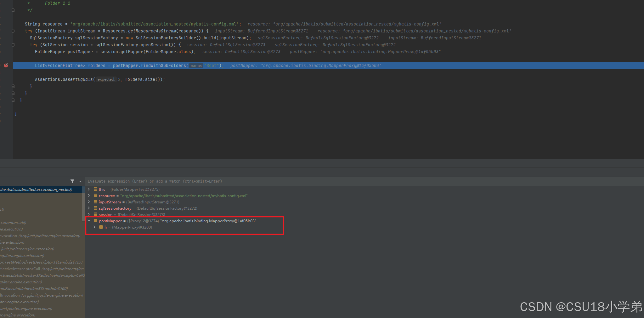Toggle folding at the closing comment block
The image size is (644, 318).
coord(13,10)
